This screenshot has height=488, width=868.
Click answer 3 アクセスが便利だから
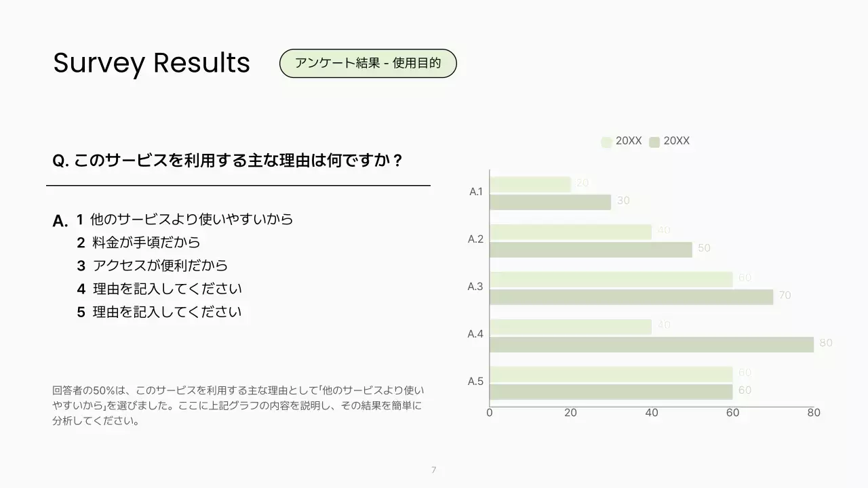click(159, 266)
